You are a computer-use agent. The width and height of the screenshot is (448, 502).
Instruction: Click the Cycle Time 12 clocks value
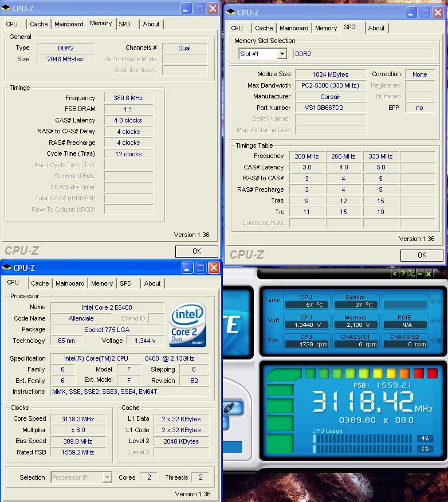tap(128, 154)
